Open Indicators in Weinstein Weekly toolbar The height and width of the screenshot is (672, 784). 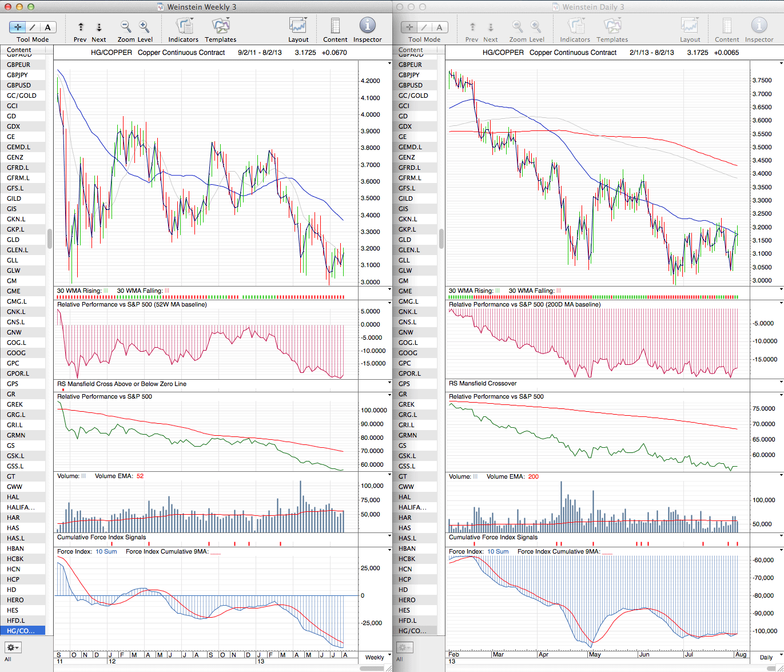point(184,26)
